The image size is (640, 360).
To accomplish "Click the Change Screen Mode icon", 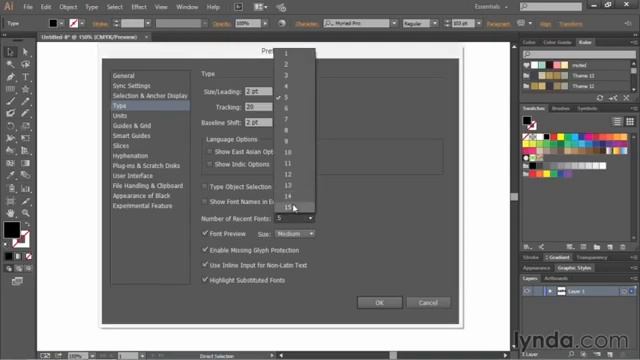I will pyautogui.click(x=17, y=281).
